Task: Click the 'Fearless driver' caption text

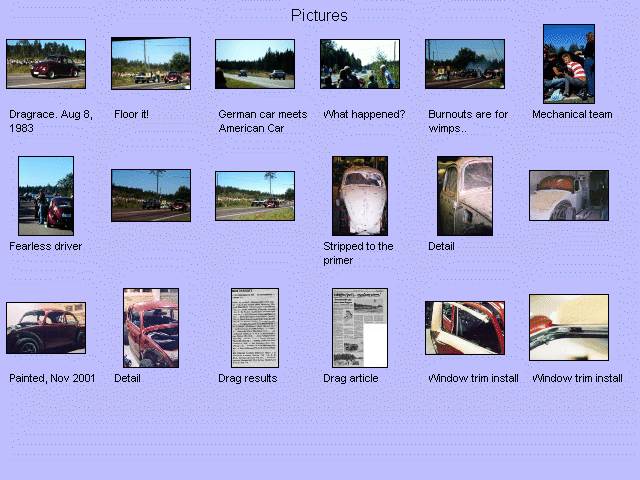Action: [x=46, y=246]
